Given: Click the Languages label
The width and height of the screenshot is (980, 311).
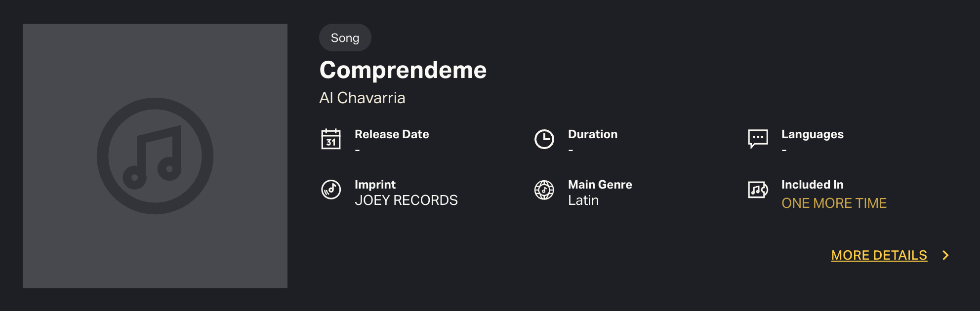Looking at the screenshot, I should (x=812, y=134).
